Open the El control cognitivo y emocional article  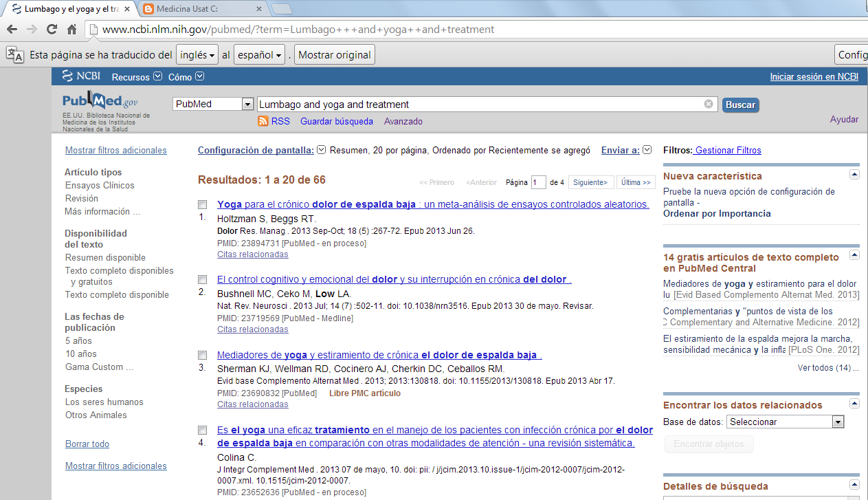(394, 279)
